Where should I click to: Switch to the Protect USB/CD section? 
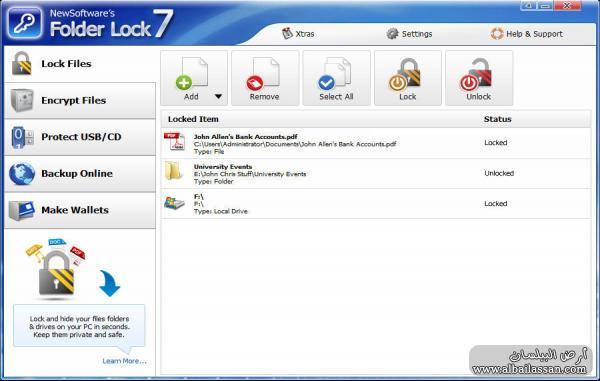click(80, 137)
